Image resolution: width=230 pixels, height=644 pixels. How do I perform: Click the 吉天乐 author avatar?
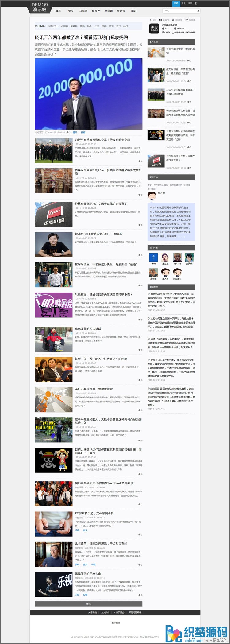189,257
